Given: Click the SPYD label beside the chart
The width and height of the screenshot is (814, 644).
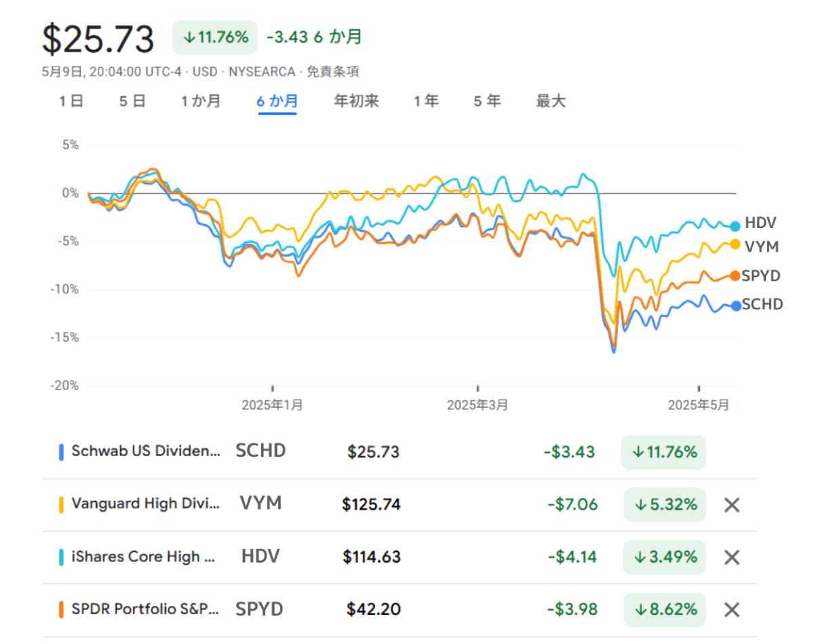Looking at the screenshot, I should (762, 276).
